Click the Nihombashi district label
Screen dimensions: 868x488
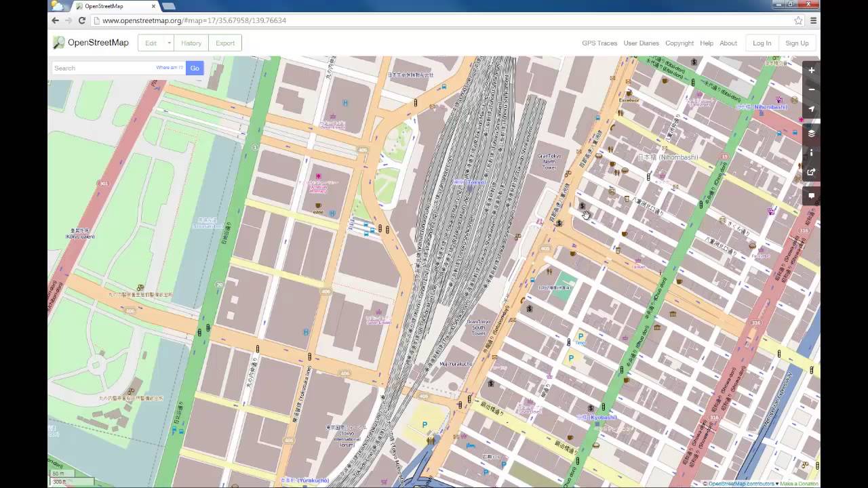click(x=668, y=157)
